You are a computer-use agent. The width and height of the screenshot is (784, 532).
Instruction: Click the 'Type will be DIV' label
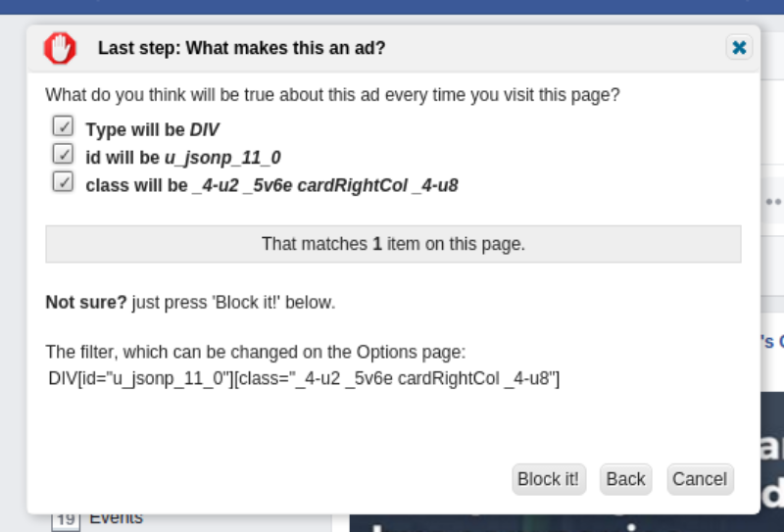point(153,130)
